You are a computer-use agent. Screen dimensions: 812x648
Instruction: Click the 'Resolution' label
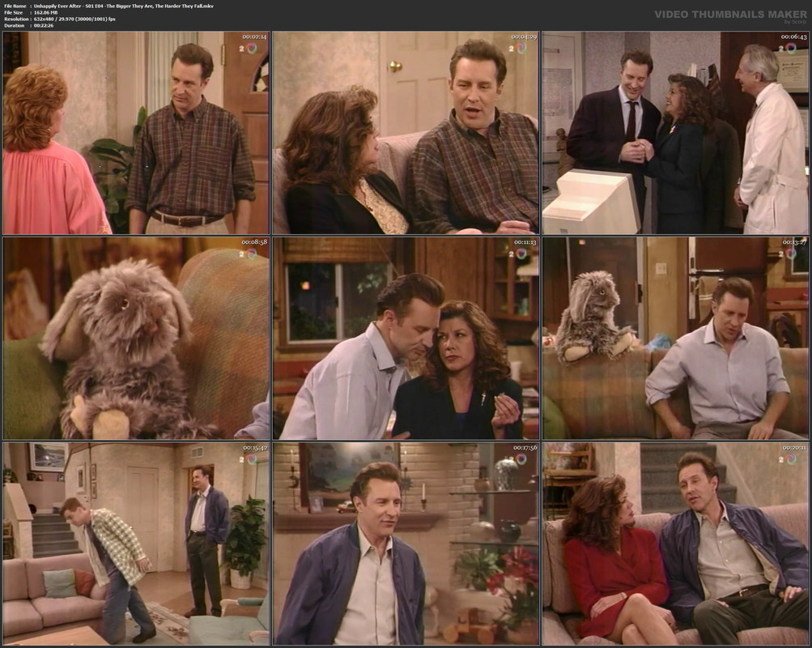15,19
